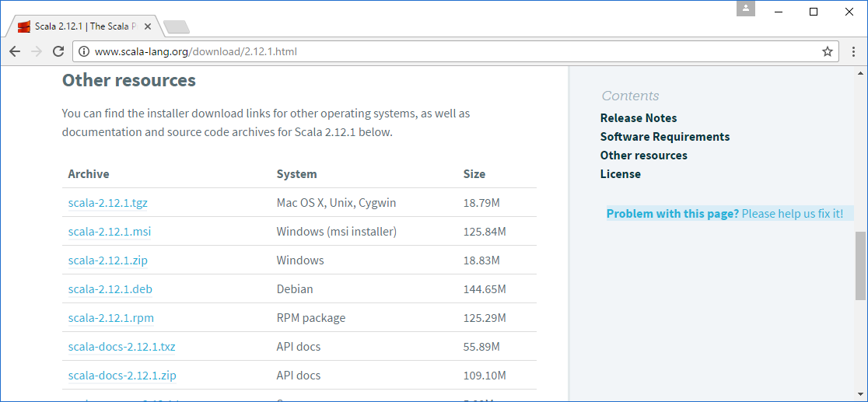The height and width of the screenshot is (402, 868).
Task: Click 'Mac OS X, Unix, Cygwin' cell
Action: tap(337, 203)
